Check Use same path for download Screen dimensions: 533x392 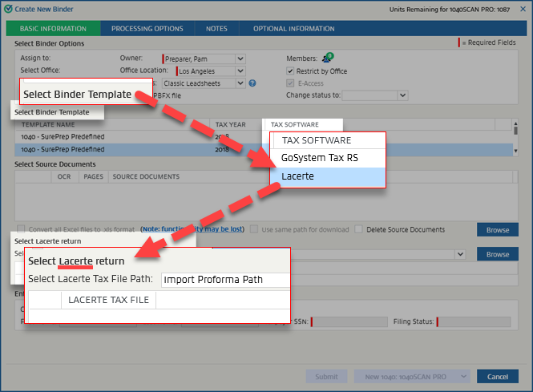coord(254,229)
